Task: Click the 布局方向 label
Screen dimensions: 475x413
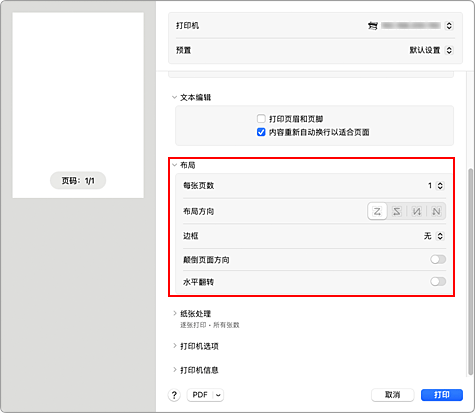Action: click(199, 211)
